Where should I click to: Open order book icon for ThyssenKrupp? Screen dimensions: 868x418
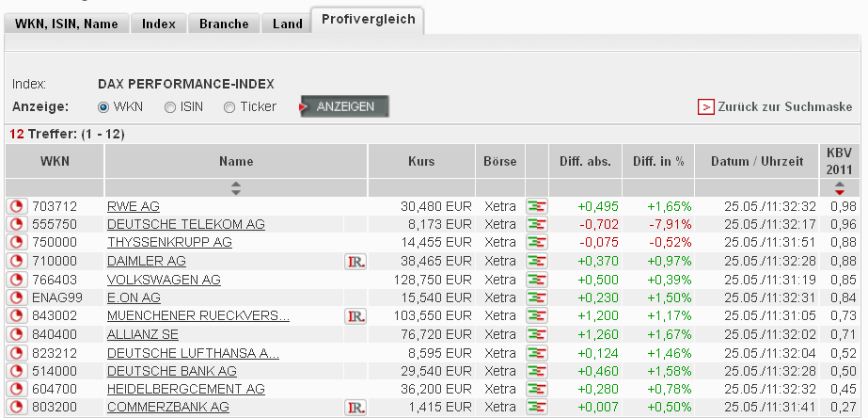tap(536, 243)
